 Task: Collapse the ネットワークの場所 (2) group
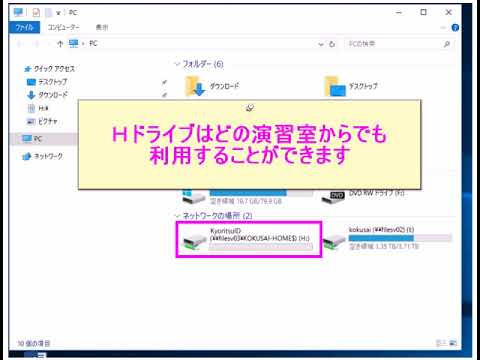(x=177, y=216)
